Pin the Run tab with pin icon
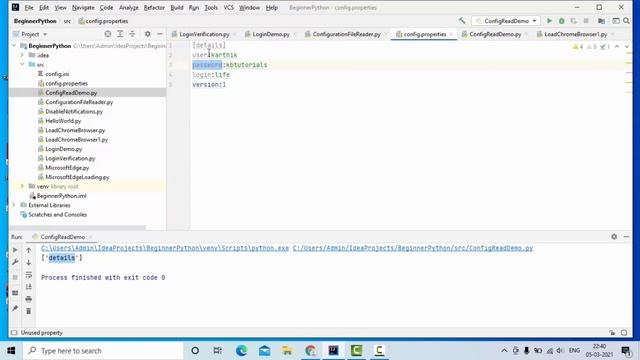This screenshot has width=640, height=360. (x=15, y=308)
